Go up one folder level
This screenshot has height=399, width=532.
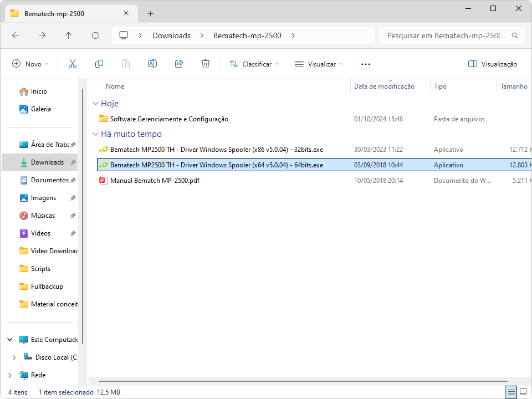(69, 35)
